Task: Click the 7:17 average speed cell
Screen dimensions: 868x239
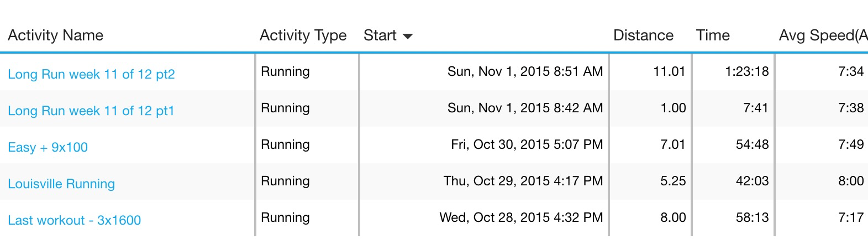Action: (x=850, y=217)
